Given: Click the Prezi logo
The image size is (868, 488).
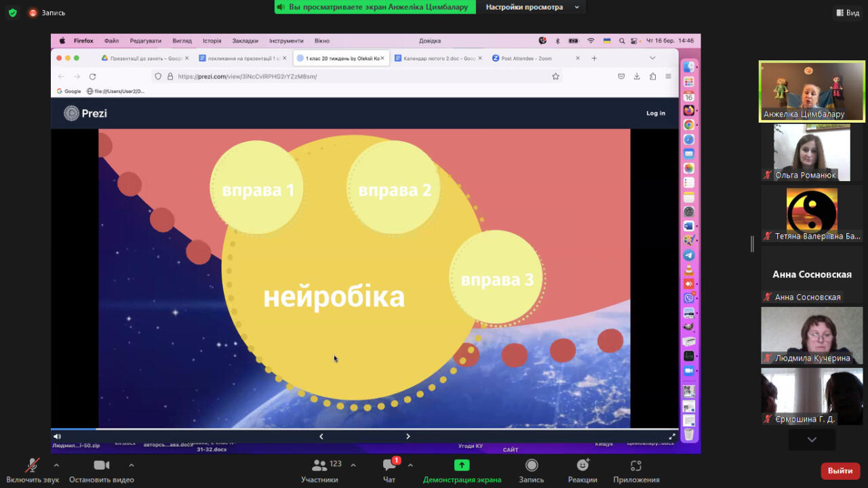Looking at the screenshot, I should 85,113.
